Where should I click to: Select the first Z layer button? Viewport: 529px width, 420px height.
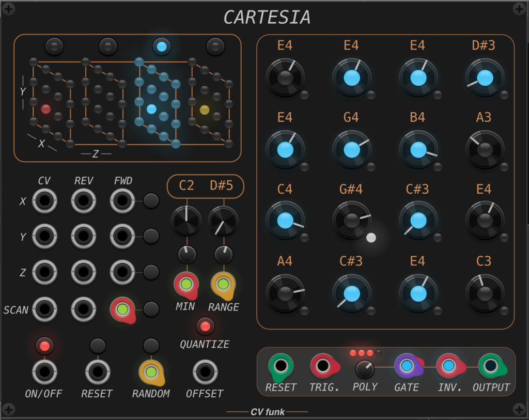tap(54, 46)
